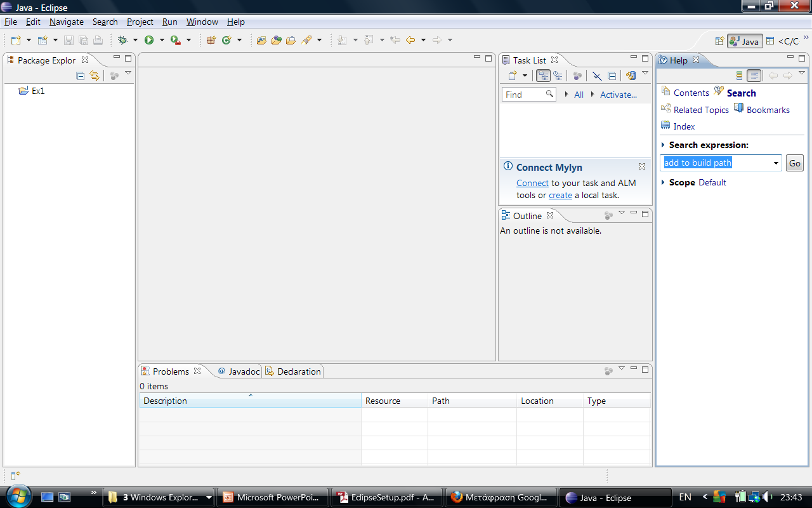Open the Help menu
Screen dimensions: 812x508
236,22
